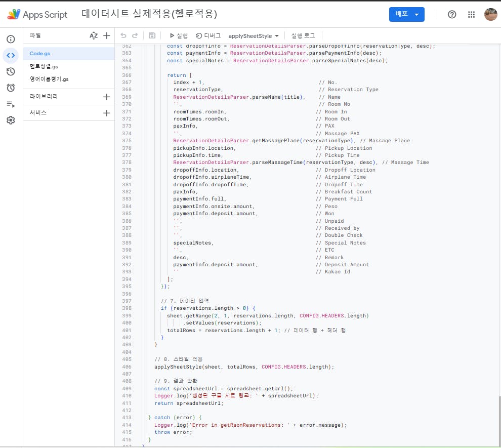Viewport: 501px width, 448px height.
Task: Open Project Settings gear icon
Action: coord(11,120)
